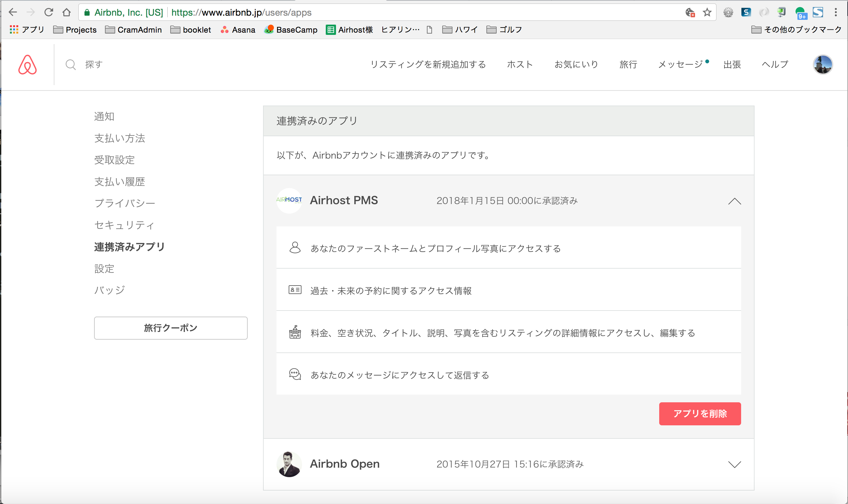The height and width of the screenshot is (504, 848).
Task: Click the Airbnb logo home icon
Action: (28, 65)
